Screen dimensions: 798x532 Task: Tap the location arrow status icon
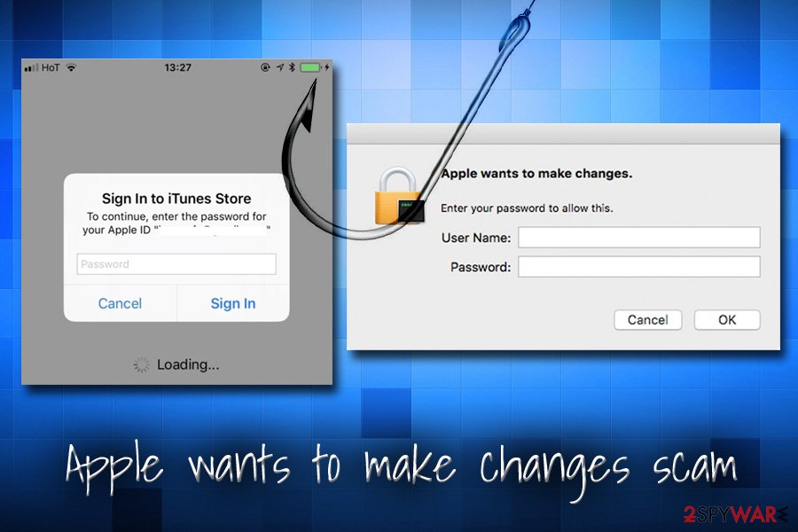click(x=280, y=67)
